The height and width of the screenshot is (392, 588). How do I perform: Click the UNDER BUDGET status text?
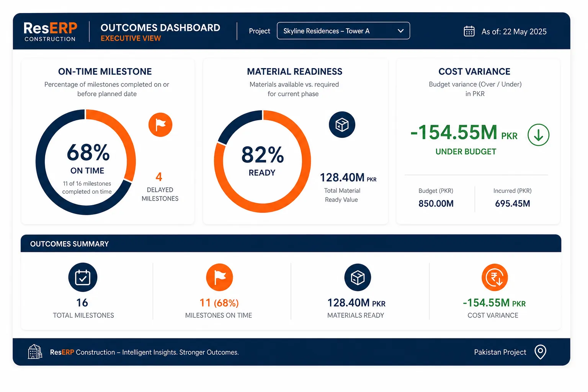coord(466,152)
